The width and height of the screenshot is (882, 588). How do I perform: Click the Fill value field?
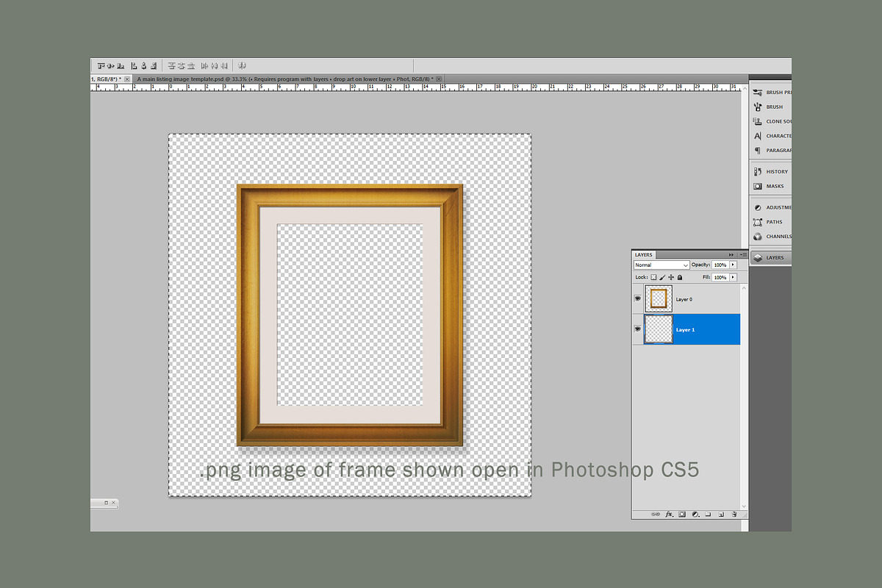click(720, 277)
